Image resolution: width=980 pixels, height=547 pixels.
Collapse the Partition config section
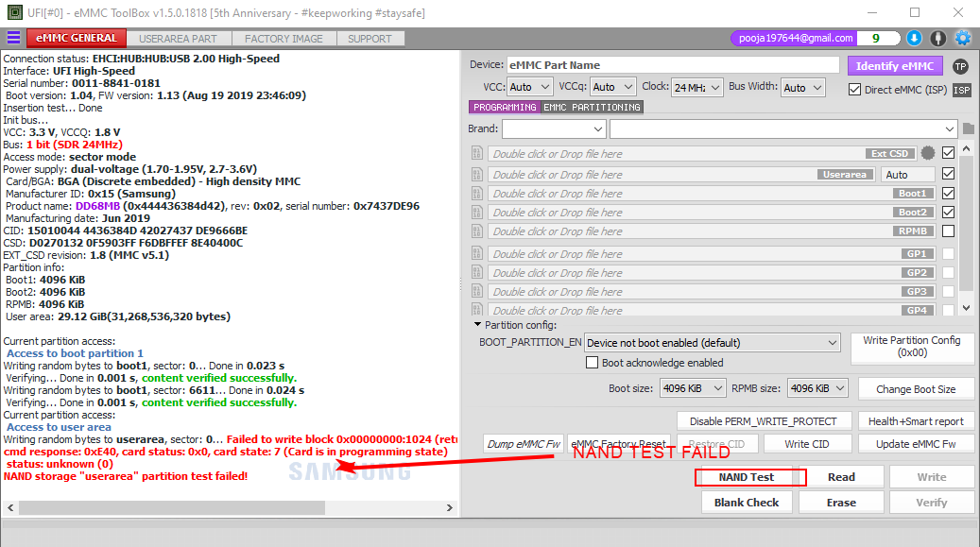click(477, 325)
